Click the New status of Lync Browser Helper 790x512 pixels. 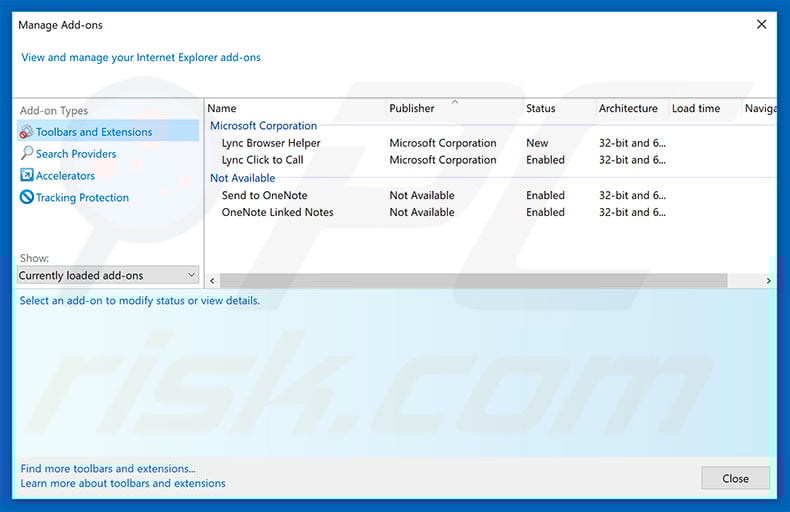point(537,143)
